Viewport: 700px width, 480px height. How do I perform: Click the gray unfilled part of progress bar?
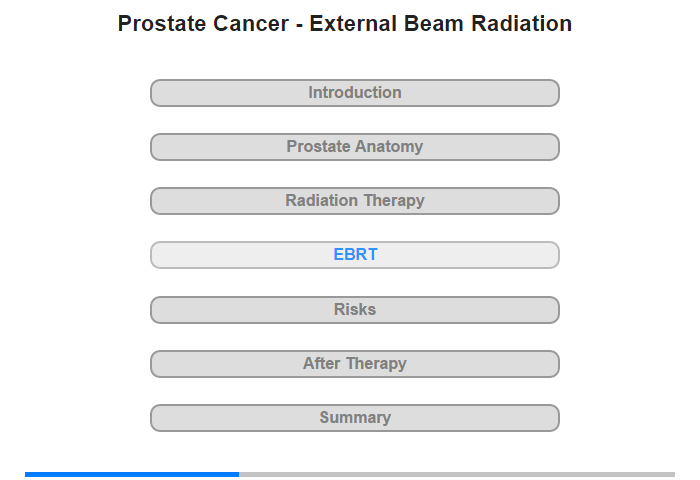click(457, 474)
